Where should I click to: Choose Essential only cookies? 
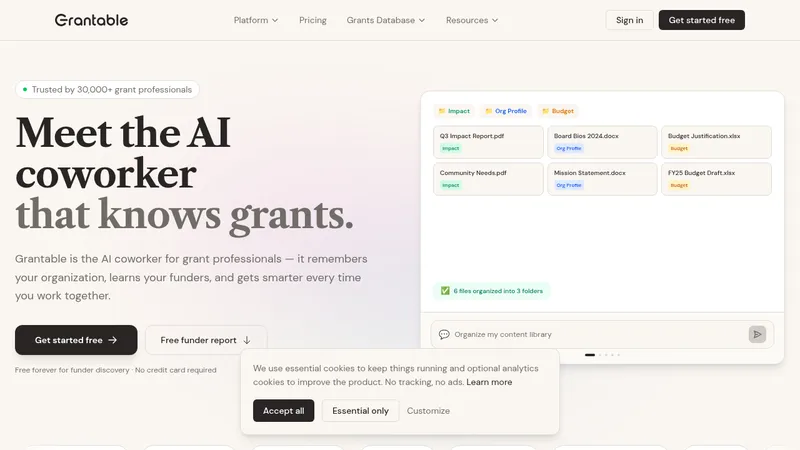coord(360,411)
